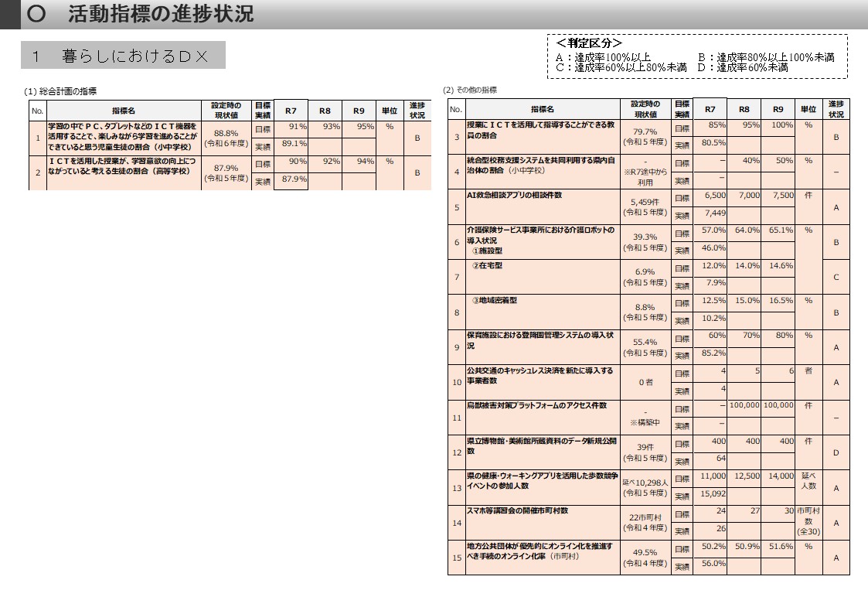Select the (1) 総合計画の指標 table caption
Viewport: 868px width, 614px height.
60,91
